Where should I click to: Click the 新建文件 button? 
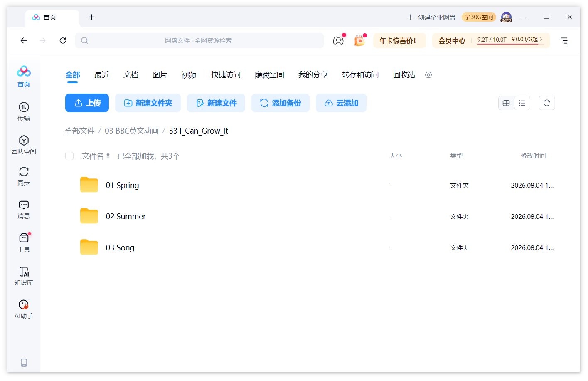click(x=216, y=103)
